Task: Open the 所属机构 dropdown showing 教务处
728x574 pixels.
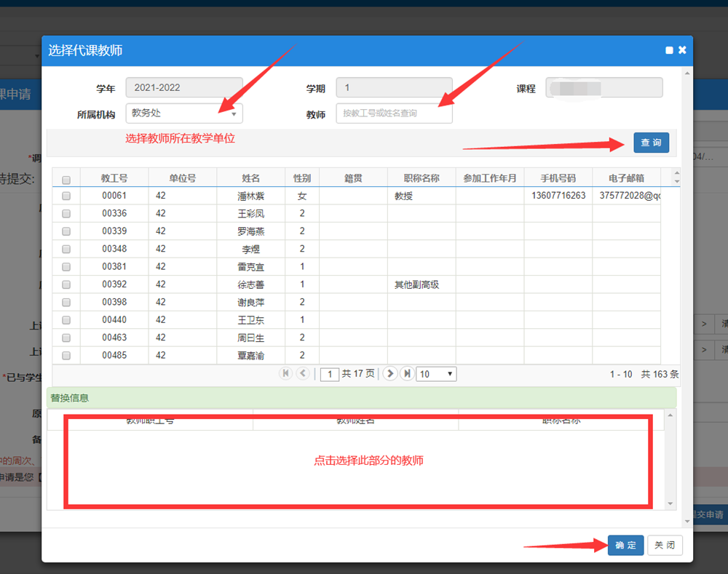Action: pyautogui.click(x=184, y=113)
